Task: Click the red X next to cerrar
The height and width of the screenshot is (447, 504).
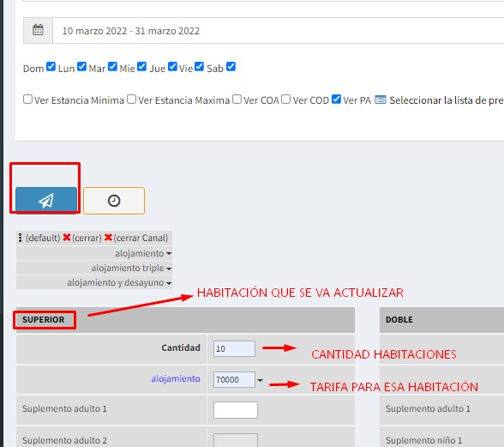Action: (x=67, y=238)
